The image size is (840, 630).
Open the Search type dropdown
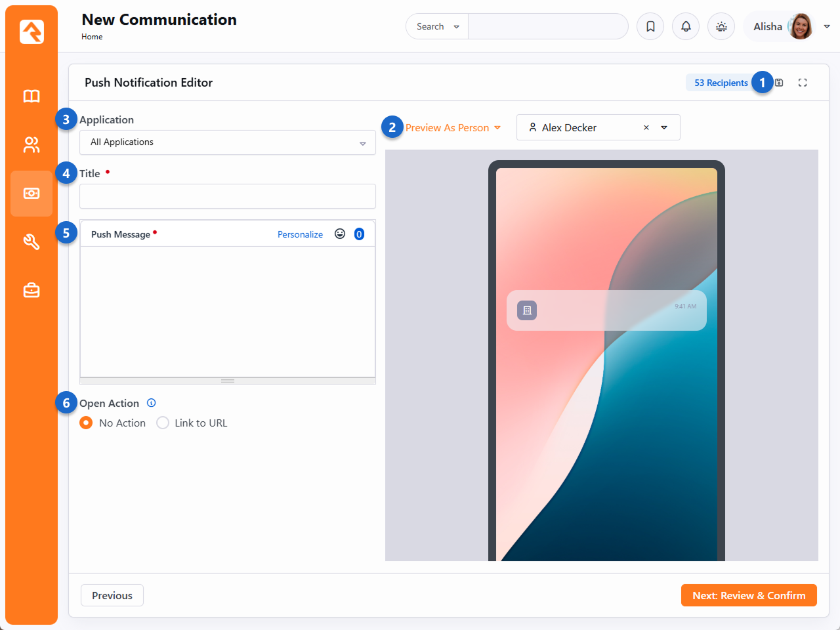click(x=437, y=27)
